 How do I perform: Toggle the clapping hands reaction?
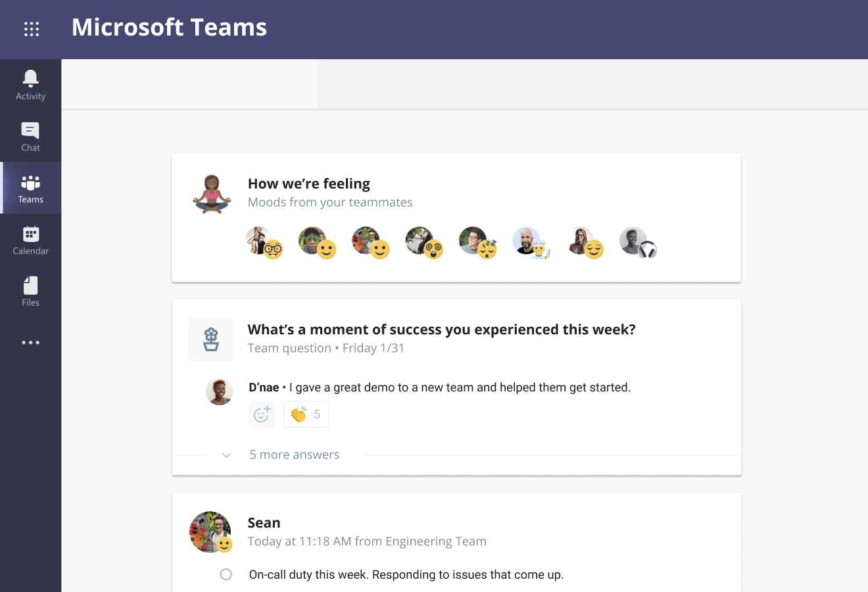coord(306,414)
